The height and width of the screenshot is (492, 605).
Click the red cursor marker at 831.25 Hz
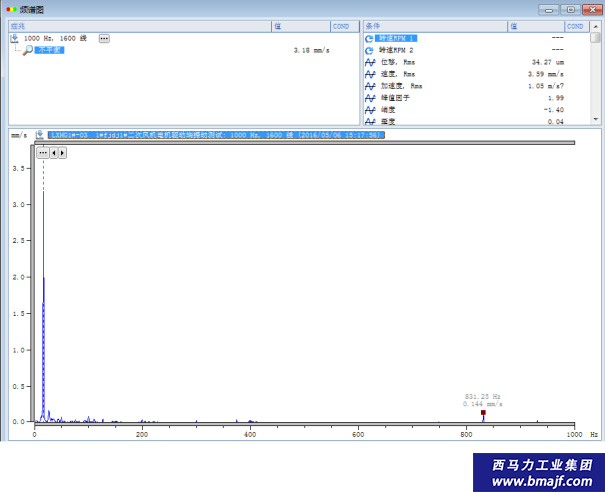tap(483, 412)
